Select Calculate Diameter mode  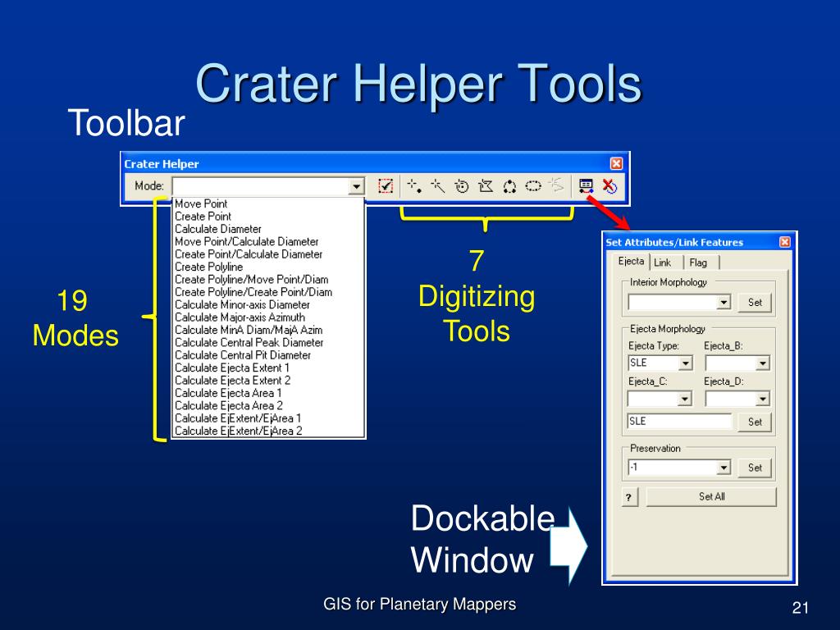pyautogui.click(x=268, y=229)
